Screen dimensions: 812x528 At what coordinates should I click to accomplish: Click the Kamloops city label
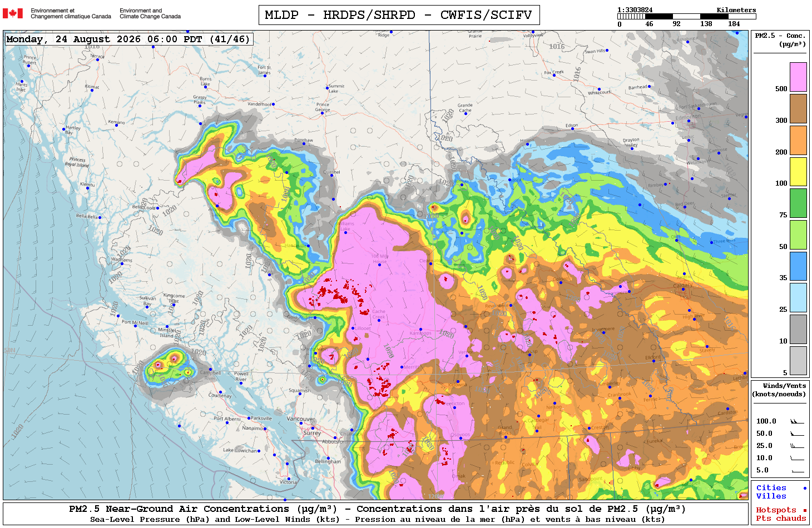click(x=420, y=333)
